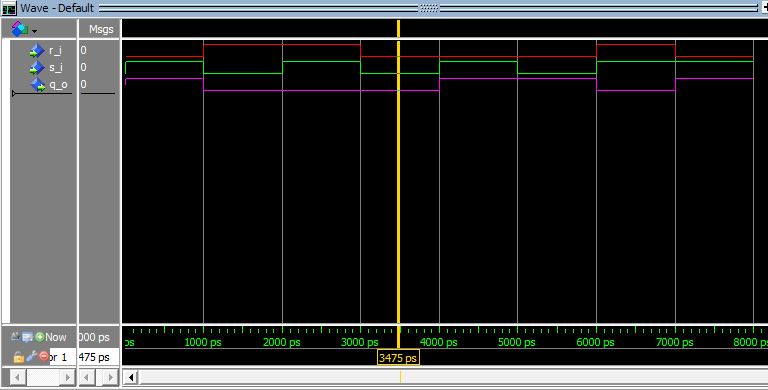Click the 4000 ps timeline label
Viewport: 768px width, 390px height.
[439, 342]
